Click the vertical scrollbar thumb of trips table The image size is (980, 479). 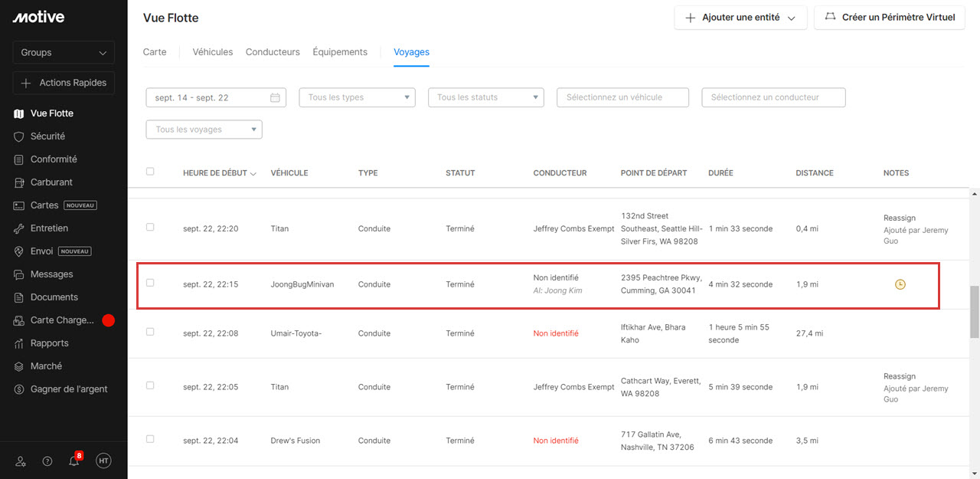[x=975, y=312]
